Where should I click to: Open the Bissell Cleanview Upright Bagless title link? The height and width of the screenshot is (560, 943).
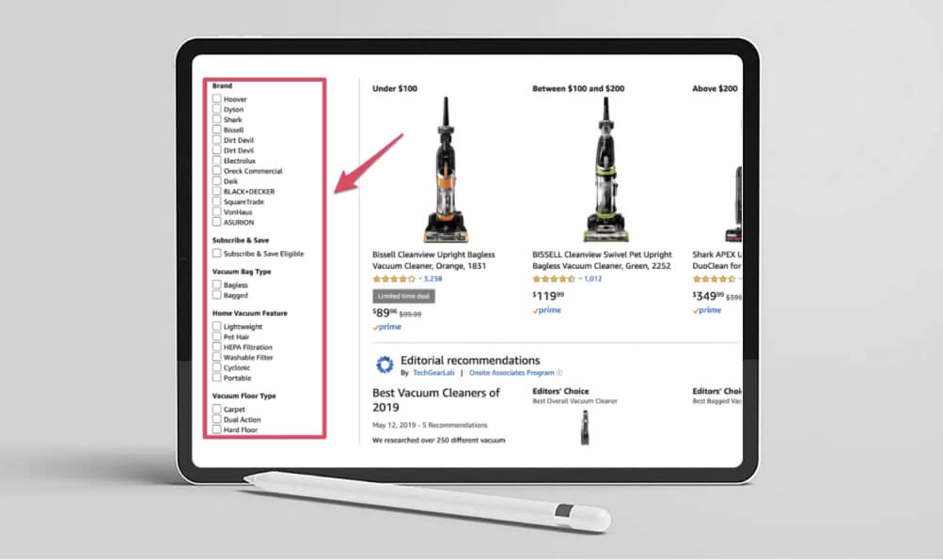(x=433, y=260)
